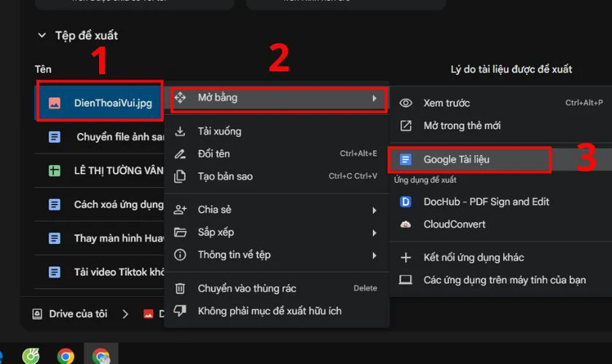Image resolution: width=612 pixels, height=364 pixels.
Task: Click the pencil icon for Đổi tên
Action: click(x=180, y=154)
